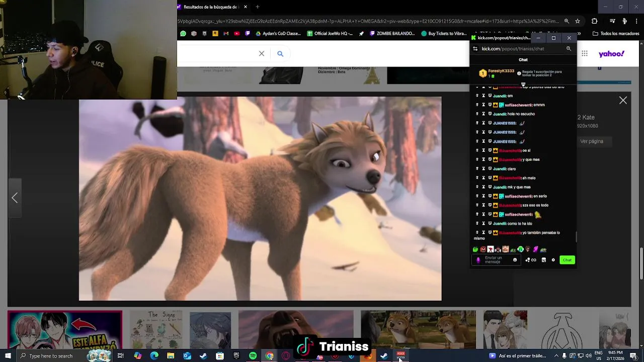Clear the Yahoo search box with the X

click(x=262, y=53)
